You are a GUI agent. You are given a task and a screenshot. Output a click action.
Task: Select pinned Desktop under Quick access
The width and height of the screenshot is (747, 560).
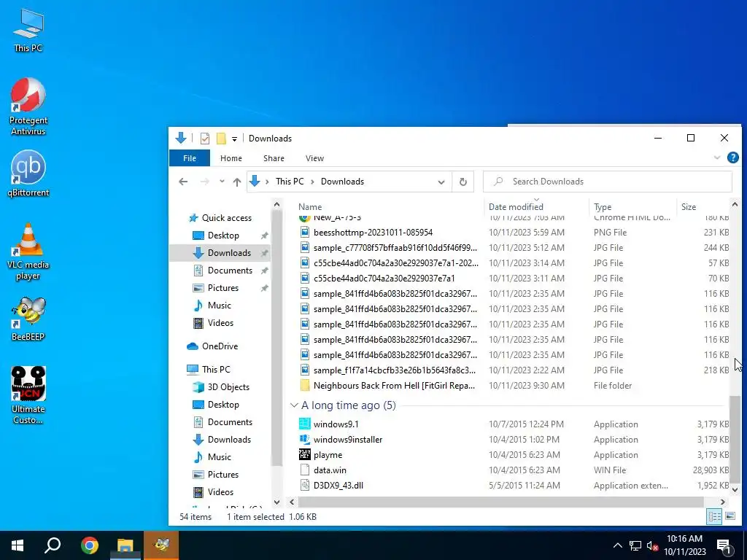[223, 236]
